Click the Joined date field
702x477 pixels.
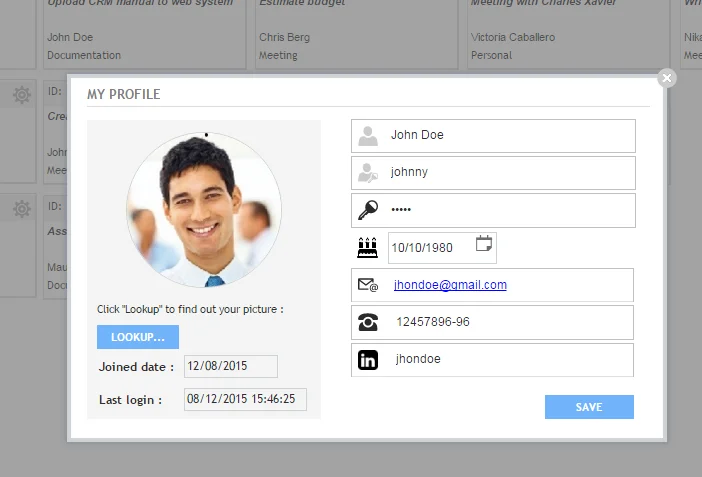point(230,366)
